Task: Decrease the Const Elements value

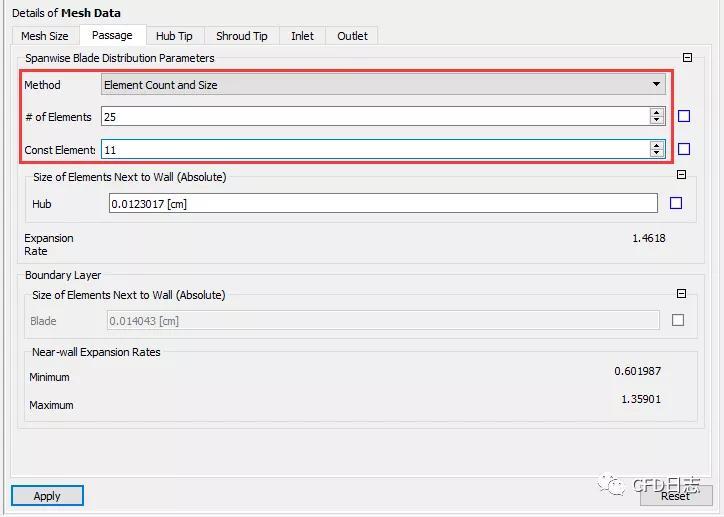Action: (x=657, y=153)
